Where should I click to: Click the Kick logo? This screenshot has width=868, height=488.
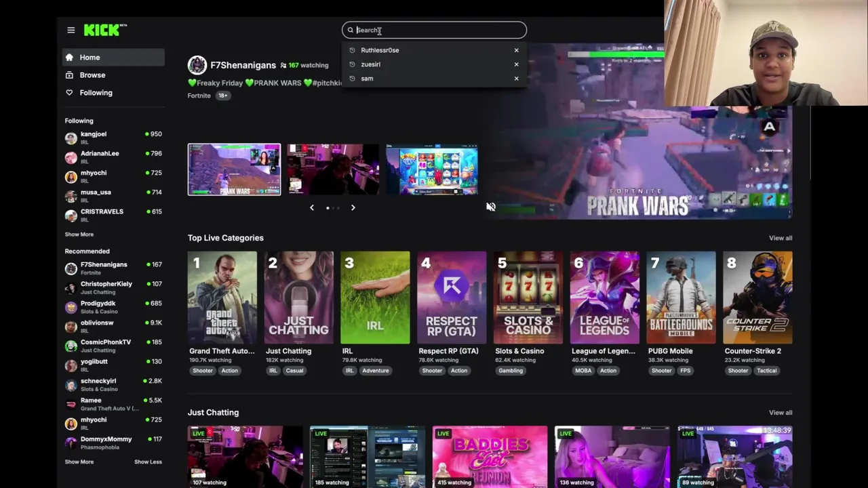105,30
